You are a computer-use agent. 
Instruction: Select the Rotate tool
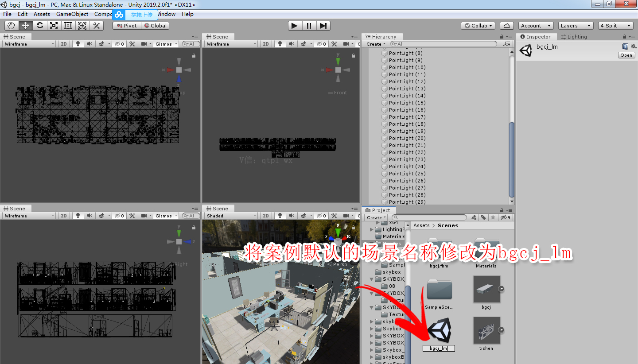pos(39,26)
